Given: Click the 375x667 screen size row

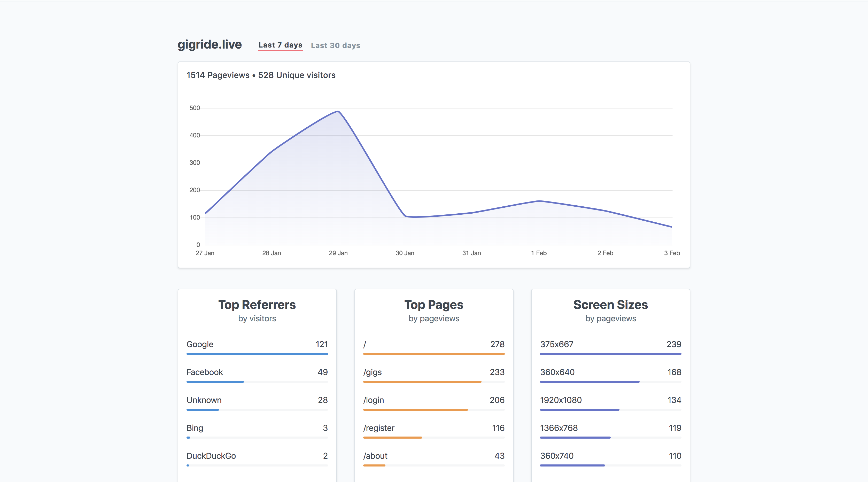Looking at the screenshot, I should (557, 344).
